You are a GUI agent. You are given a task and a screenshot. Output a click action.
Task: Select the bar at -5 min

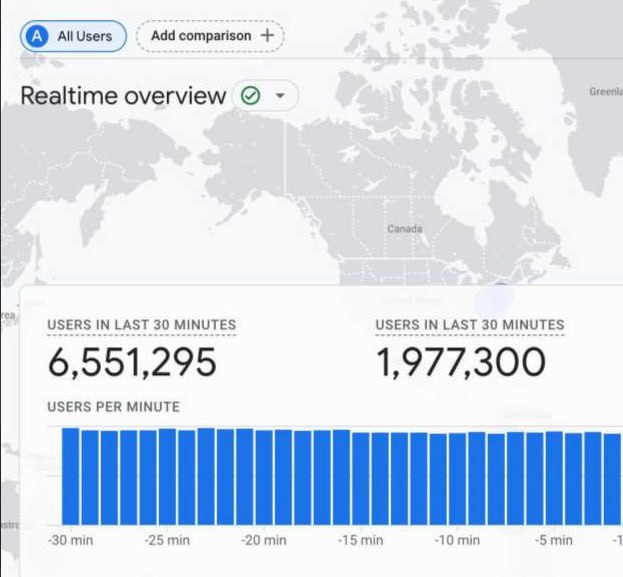pos(554,478)
